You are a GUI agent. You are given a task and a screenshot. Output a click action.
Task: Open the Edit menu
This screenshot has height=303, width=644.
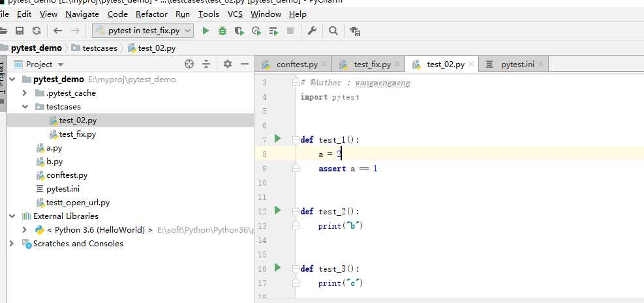tap(24, 14)
